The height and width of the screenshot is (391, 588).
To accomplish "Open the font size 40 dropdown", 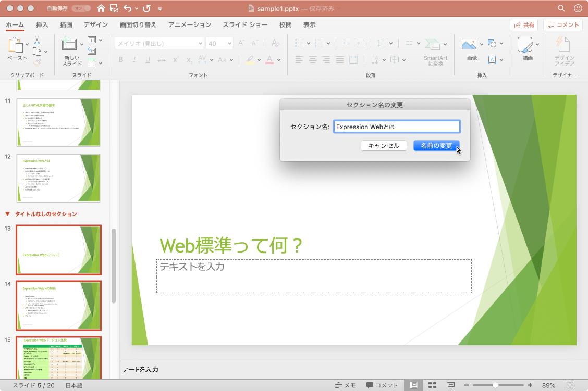I will (229, 43).
